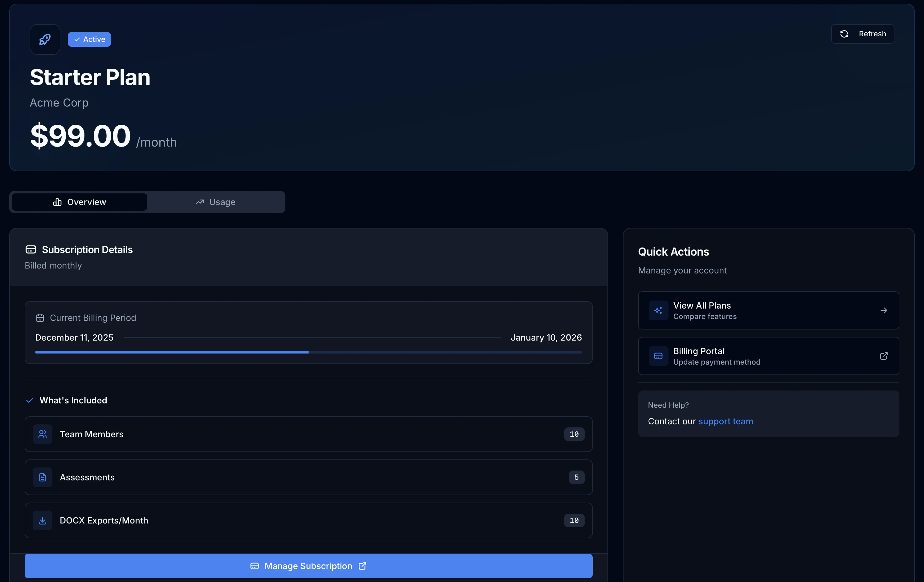The image size is (924, 582).
Task: Click the Team Members people icon
Action: [x=43, y=434]
